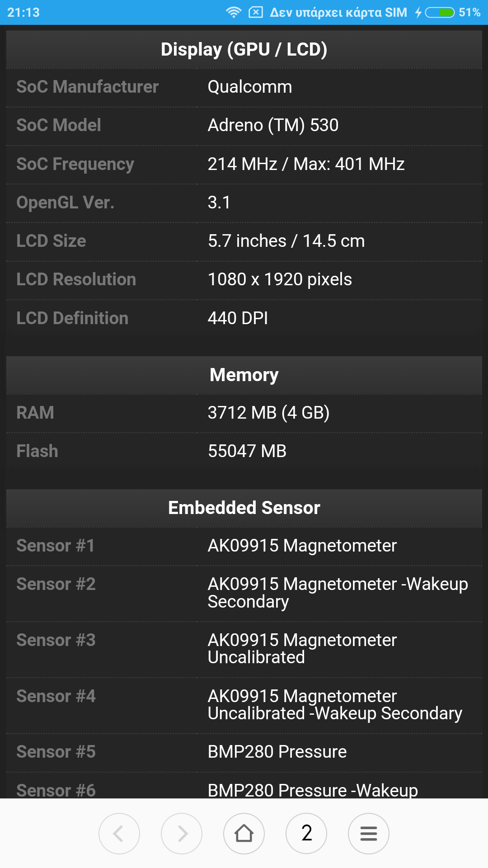Open the browser hamburger menu
This screenshot has height=868, width=488.
click(369, 833)
